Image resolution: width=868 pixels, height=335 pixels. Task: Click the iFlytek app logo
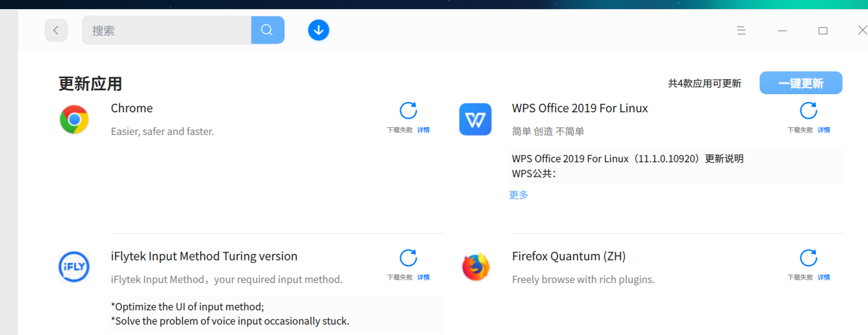click(74, 267)
